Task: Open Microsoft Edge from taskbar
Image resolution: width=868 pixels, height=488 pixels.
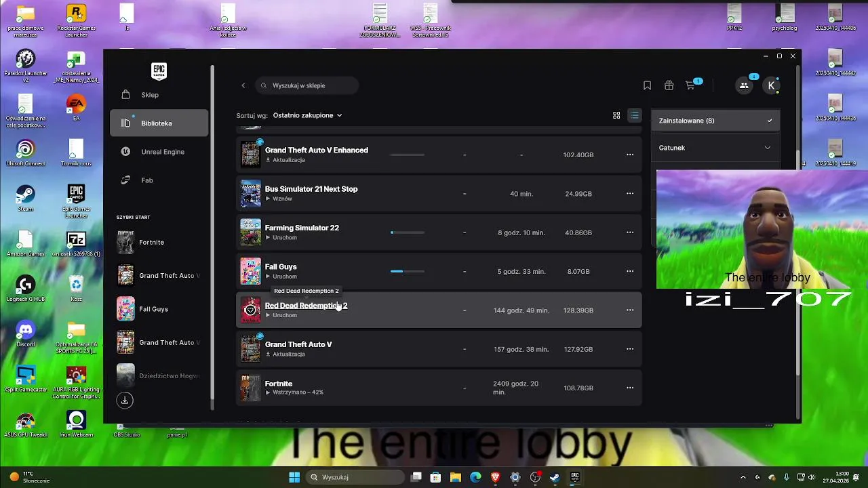Action: [x=475, y=477]
